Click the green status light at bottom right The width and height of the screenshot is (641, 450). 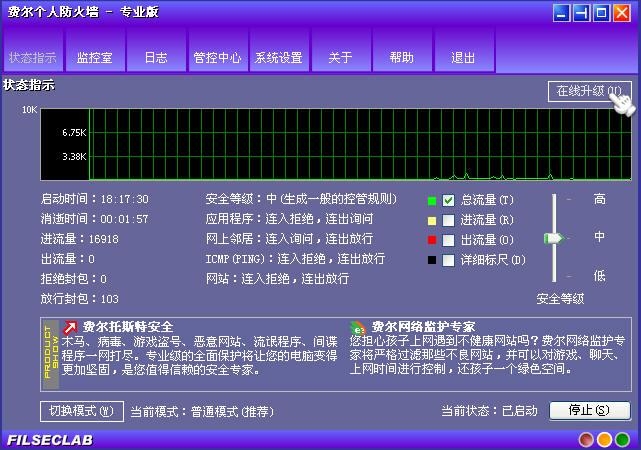point(586,439)
